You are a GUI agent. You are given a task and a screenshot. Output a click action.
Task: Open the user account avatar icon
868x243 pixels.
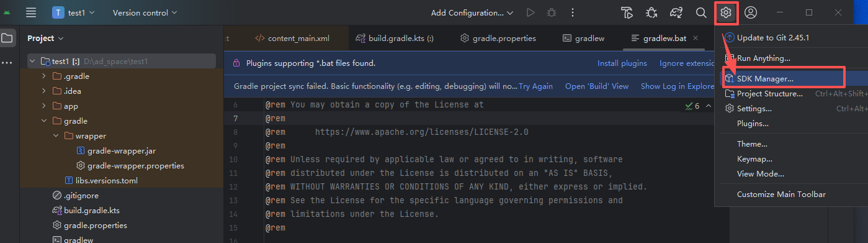(751, 12)
